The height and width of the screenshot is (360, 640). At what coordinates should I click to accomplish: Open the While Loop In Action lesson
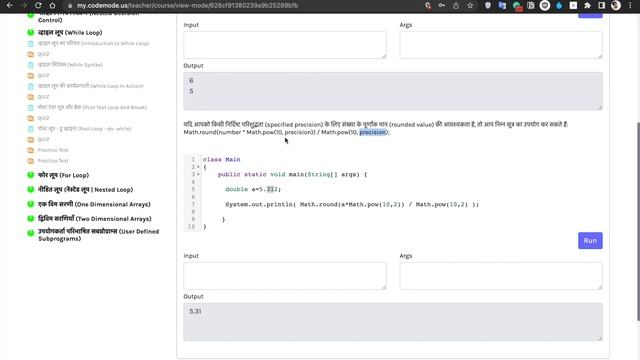91,86
